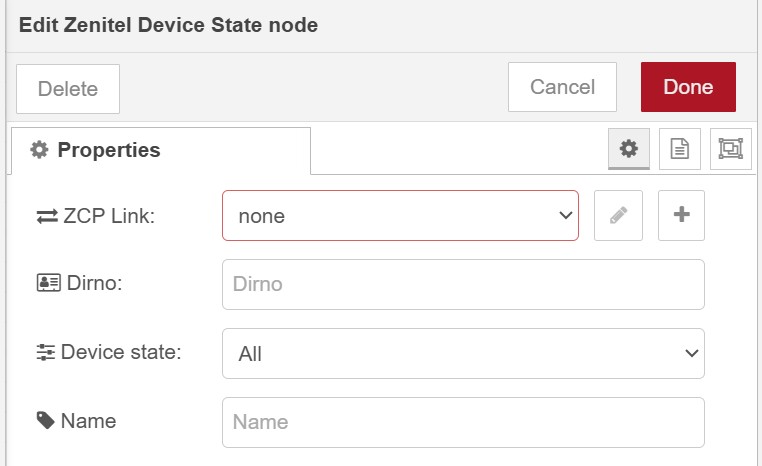Click into the Name text field
762x466 pixels.
tap(463, 422)
